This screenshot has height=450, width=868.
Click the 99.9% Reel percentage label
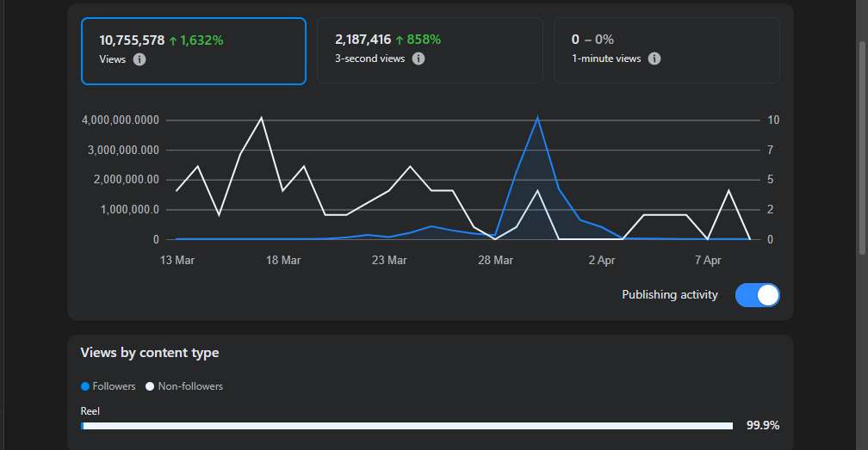763,425
